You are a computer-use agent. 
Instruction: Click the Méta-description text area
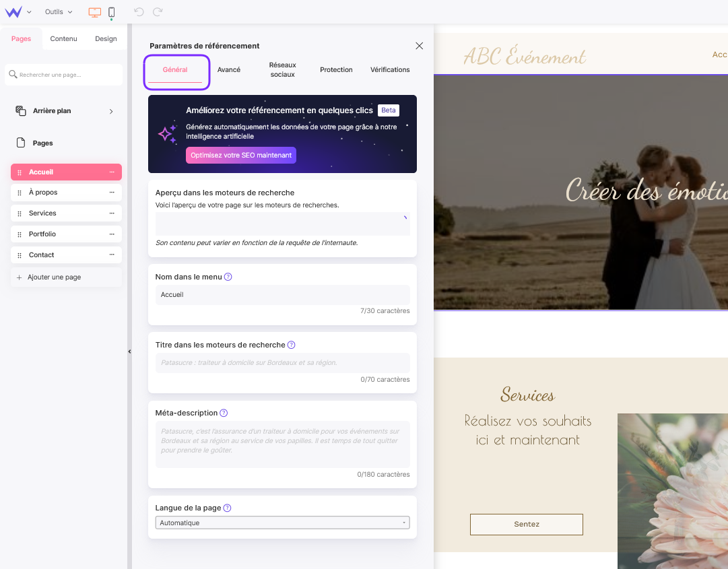[x=282, y=444]
